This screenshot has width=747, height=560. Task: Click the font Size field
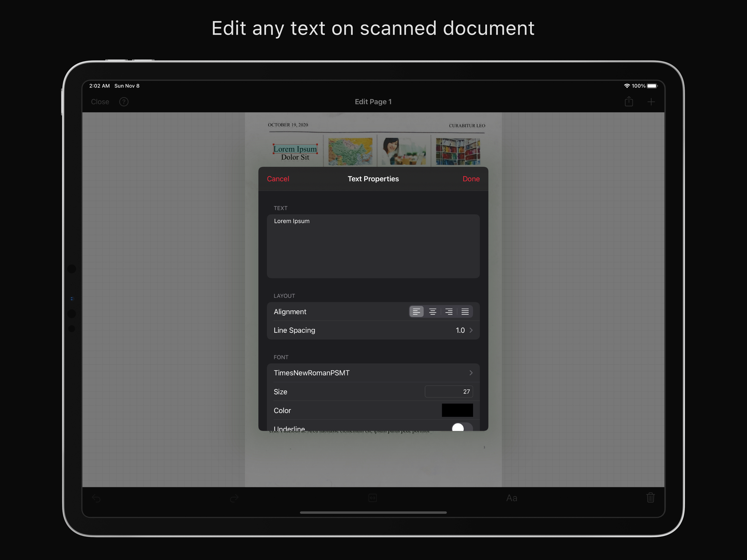[449, 392]
